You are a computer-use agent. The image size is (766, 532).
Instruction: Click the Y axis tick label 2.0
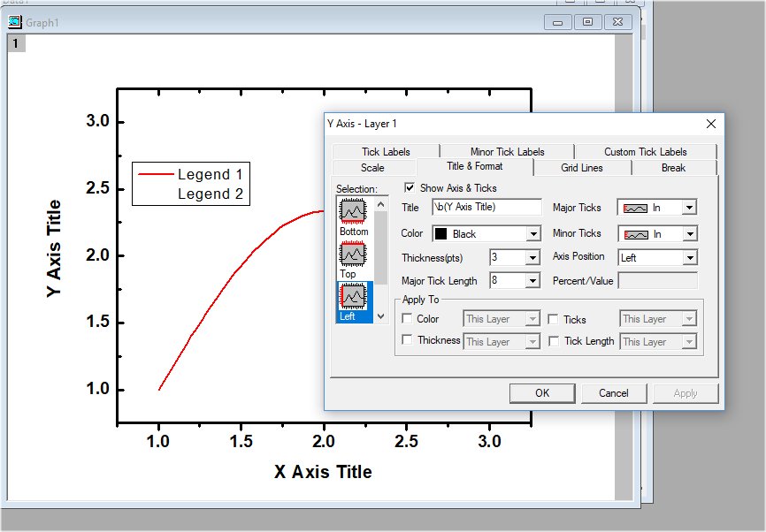coord(97,255)
